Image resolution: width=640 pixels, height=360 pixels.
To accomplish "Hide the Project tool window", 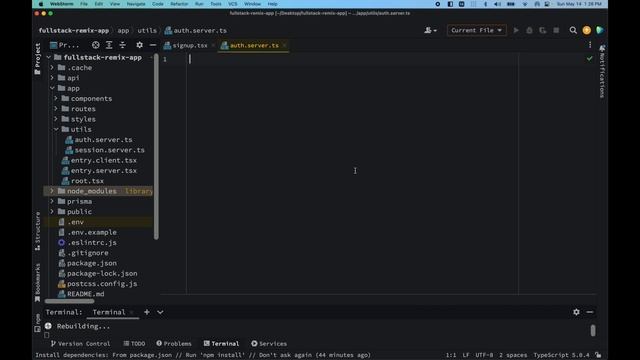I will [x=153, y=45].
